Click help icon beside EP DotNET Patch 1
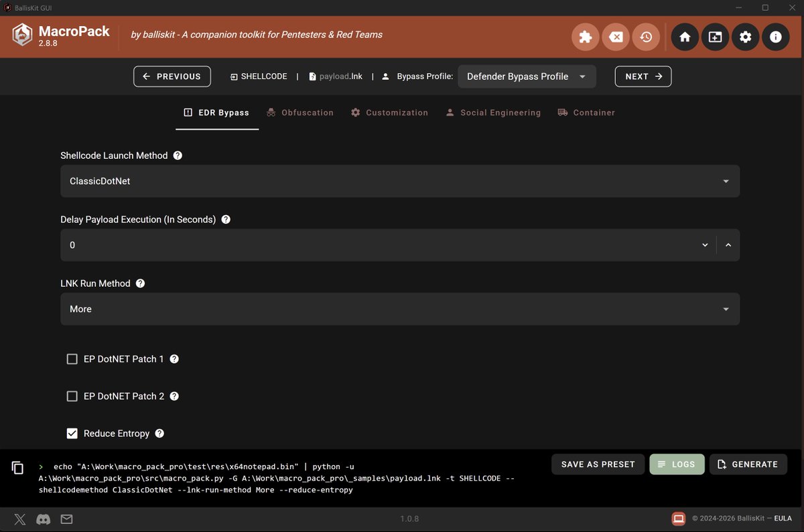The width and height of the screenshot is (804, 532). coord(174,359)
